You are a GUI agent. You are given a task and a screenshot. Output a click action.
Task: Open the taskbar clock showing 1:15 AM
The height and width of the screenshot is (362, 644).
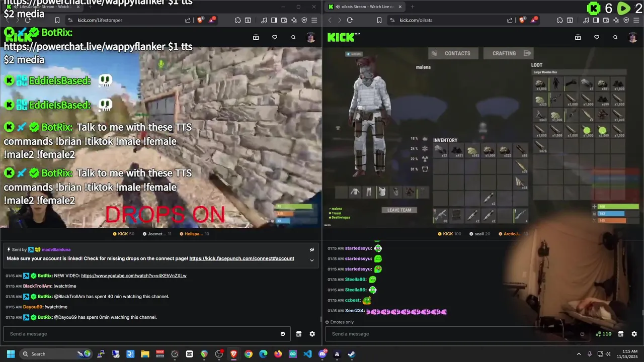coord(629,354)
